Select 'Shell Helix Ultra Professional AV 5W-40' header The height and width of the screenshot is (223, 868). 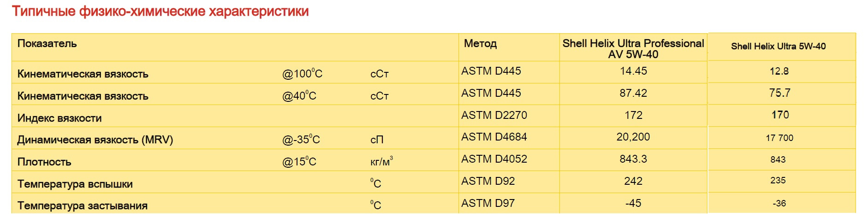[633, 48]
